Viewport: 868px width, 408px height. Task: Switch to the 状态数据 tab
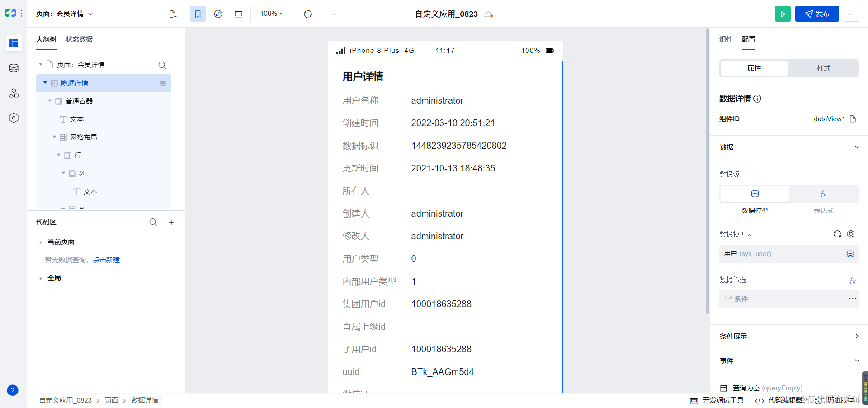(79, 39)
